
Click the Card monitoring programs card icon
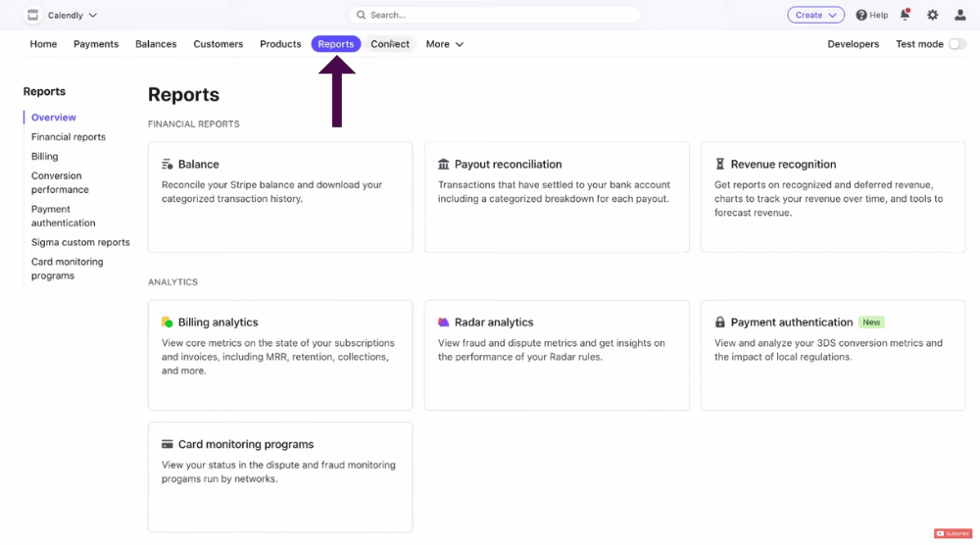(167, 444)
